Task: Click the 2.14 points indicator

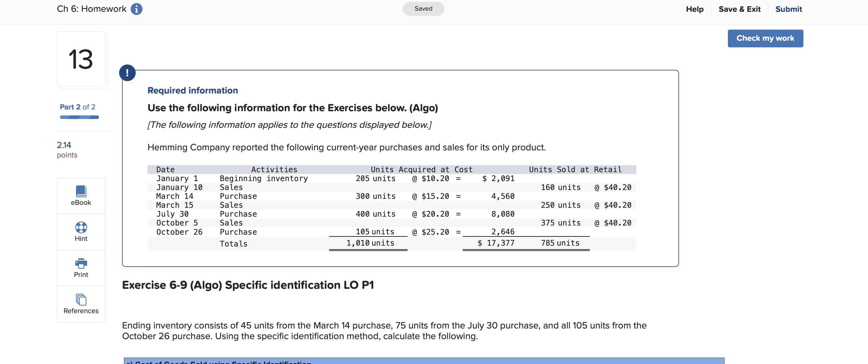Action: click(64, 145)
